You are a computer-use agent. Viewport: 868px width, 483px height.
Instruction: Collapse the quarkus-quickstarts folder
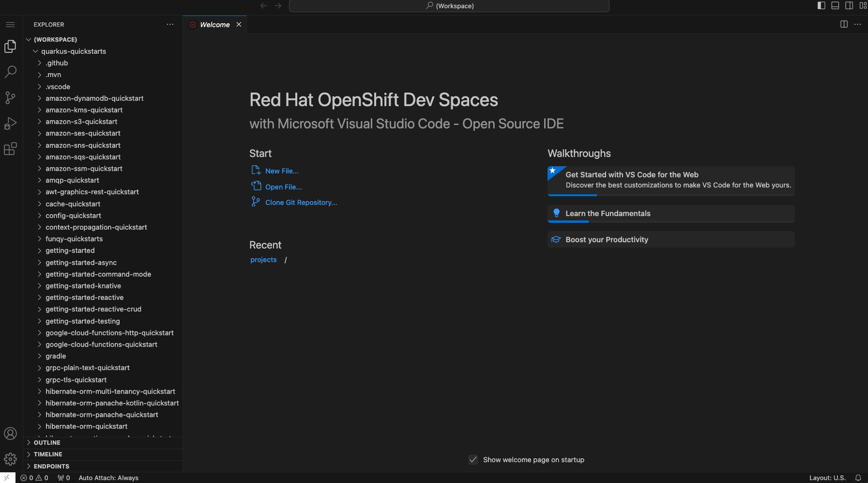click(x=35, y=51)
